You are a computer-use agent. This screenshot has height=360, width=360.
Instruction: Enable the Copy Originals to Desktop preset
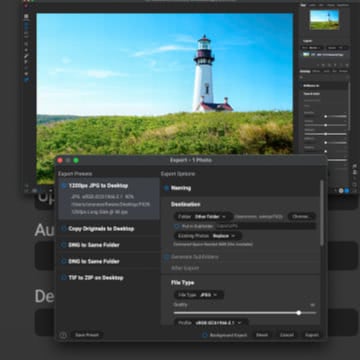pyautogui.click(x=63, y=229)
